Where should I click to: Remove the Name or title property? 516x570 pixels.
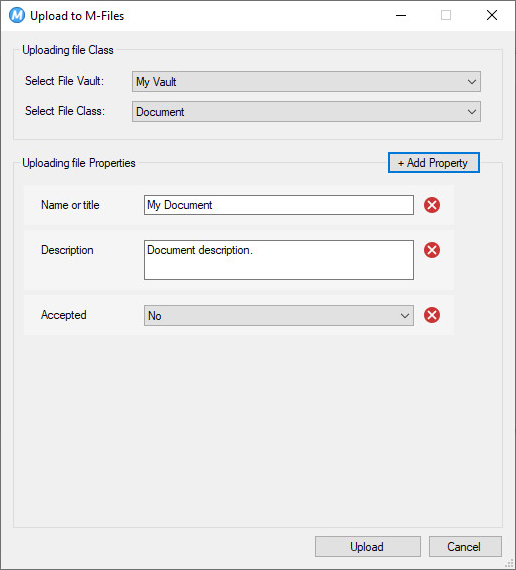click(432, 205)
